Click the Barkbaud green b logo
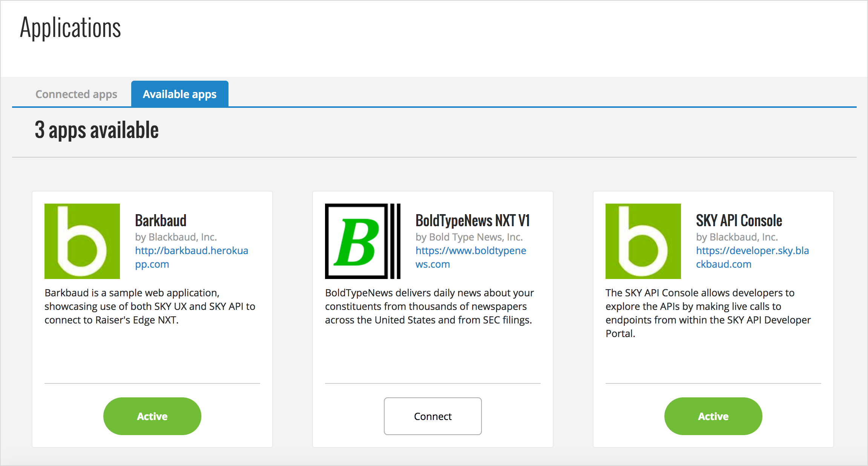The width and height of the screenshot is (868, 466). click(x=82, y=241)
